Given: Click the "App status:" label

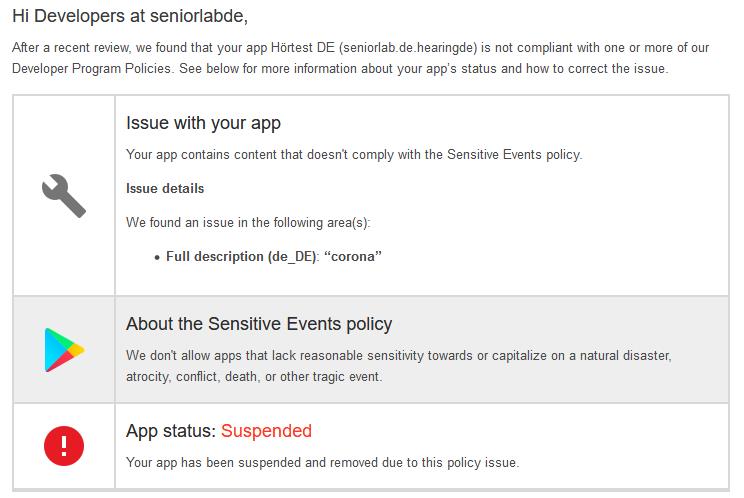Looking at the screenshot, I should point(171,431).
